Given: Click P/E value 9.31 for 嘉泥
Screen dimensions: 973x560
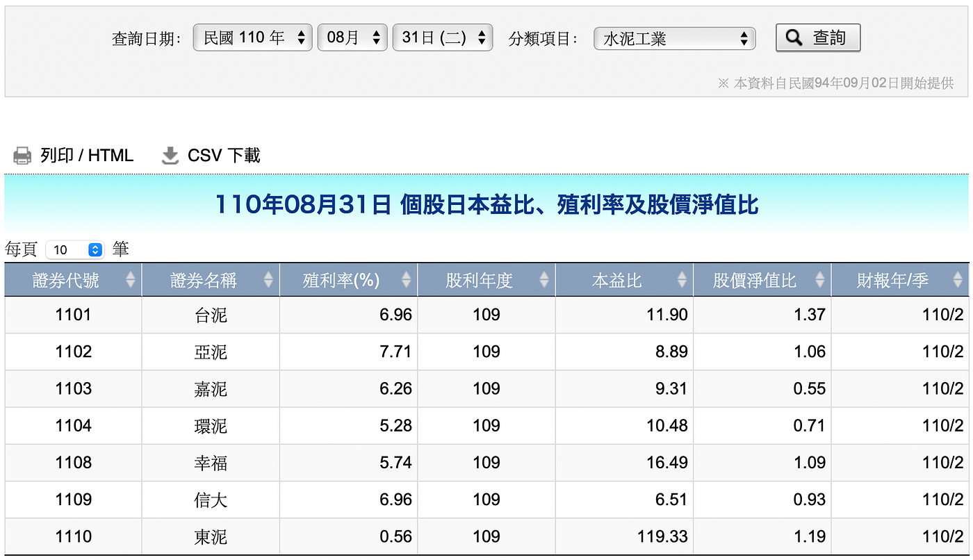Looking at the screenshot, I should (672, 388).
